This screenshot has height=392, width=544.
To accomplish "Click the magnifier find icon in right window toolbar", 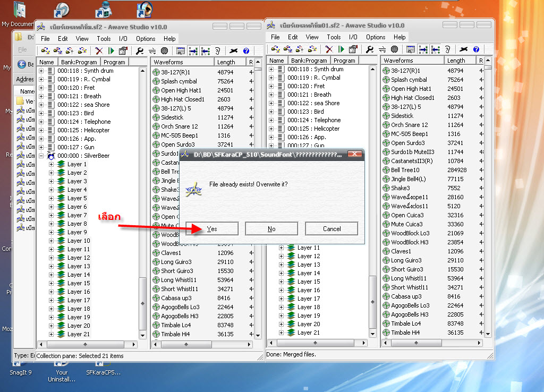I will 370,49.
